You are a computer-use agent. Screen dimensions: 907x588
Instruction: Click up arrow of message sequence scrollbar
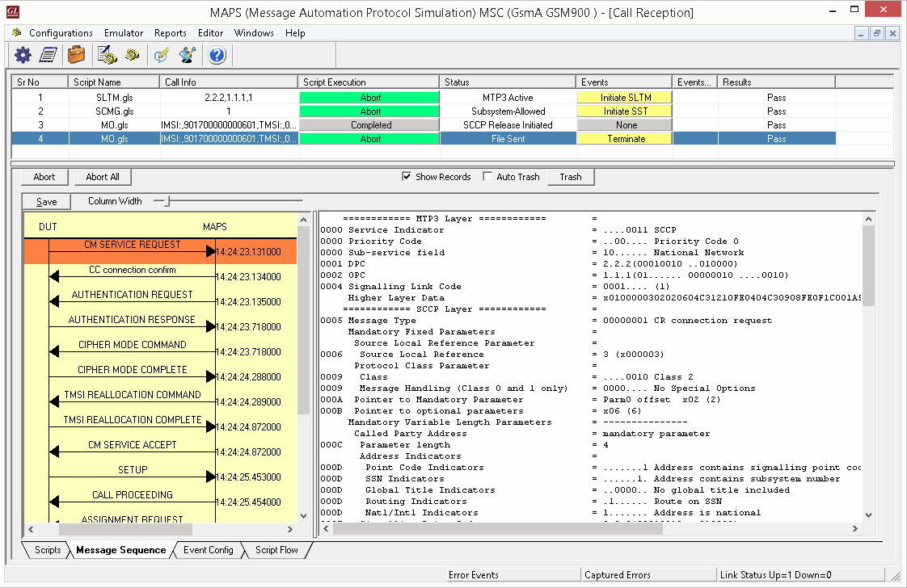point(303,220)
